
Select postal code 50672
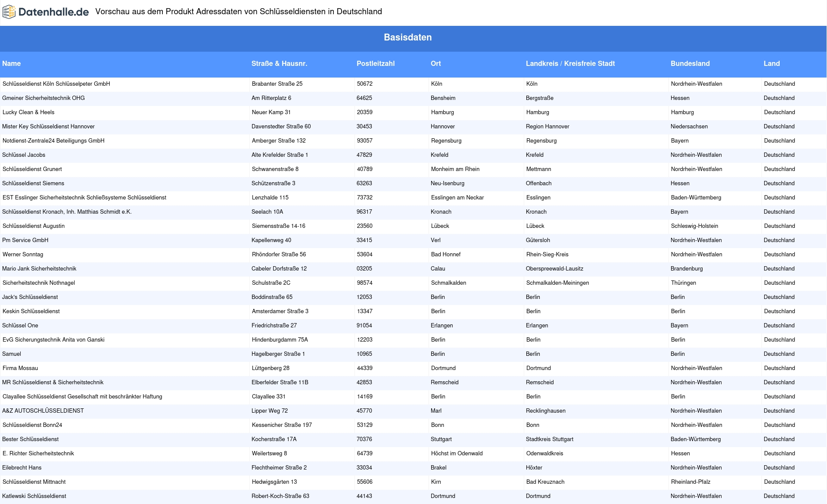365,84
